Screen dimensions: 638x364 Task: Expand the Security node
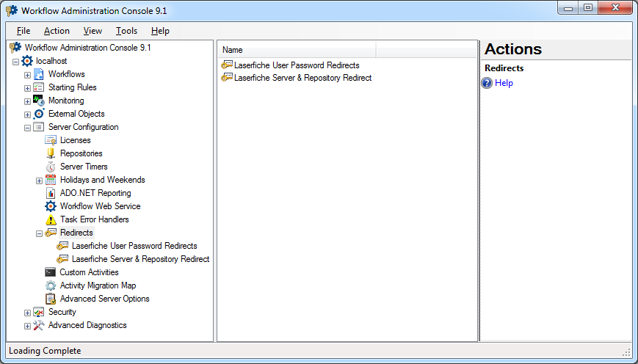[27, 313]
